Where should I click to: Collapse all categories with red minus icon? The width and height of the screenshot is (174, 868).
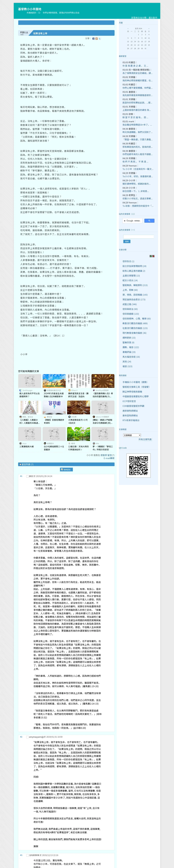(x=153, y=256)
